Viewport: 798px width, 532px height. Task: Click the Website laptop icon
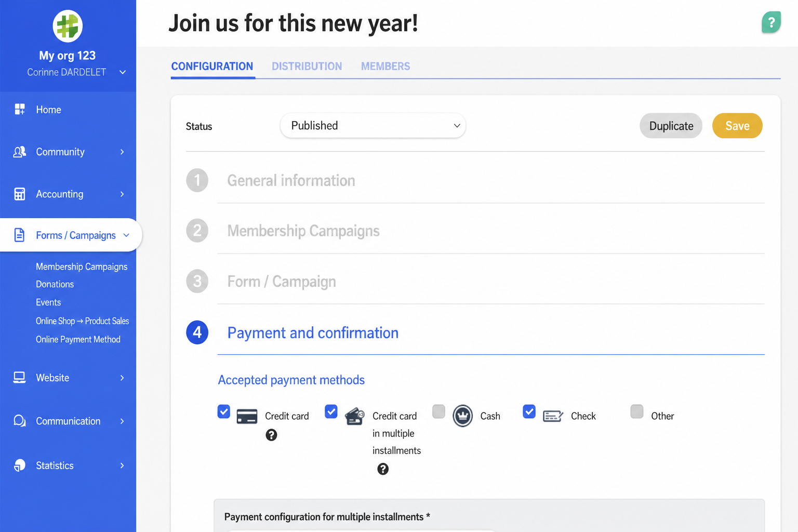20,378
